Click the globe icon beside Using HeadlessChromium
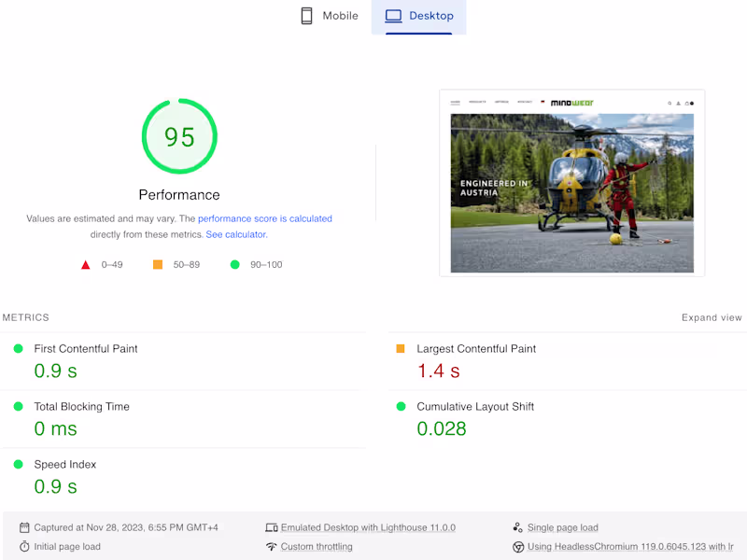The height and width of the screenshot is (560, 747). [x=518, y=547]
